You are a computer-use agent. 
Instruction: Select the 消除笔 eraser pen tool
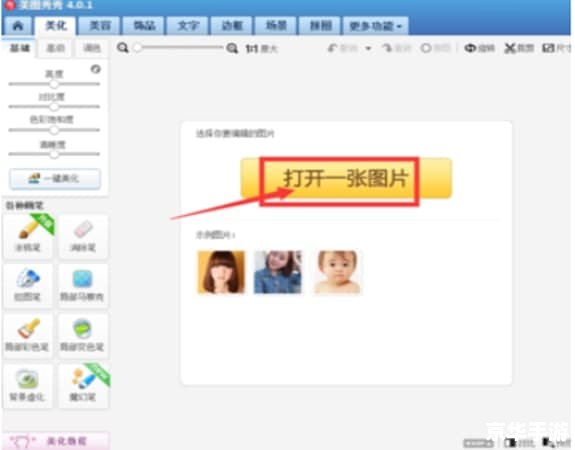[83, 237]
